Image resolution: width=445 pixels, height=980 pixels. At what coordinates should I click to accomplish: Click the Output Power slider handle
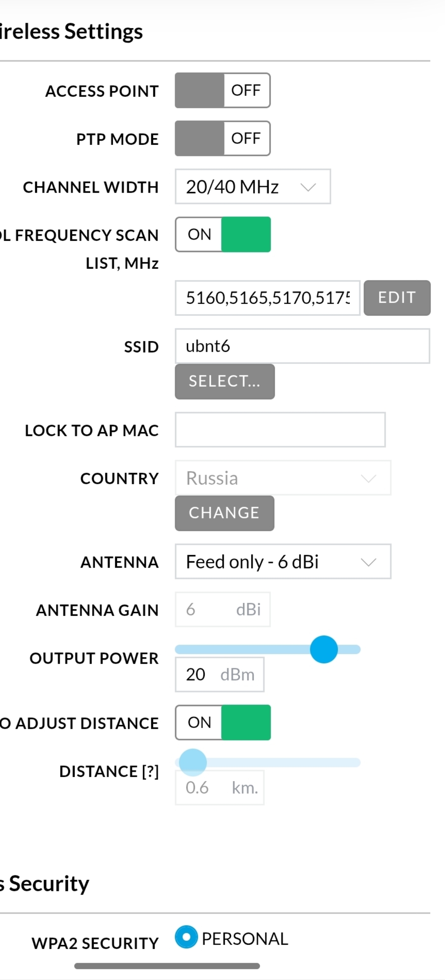[324, 649]
